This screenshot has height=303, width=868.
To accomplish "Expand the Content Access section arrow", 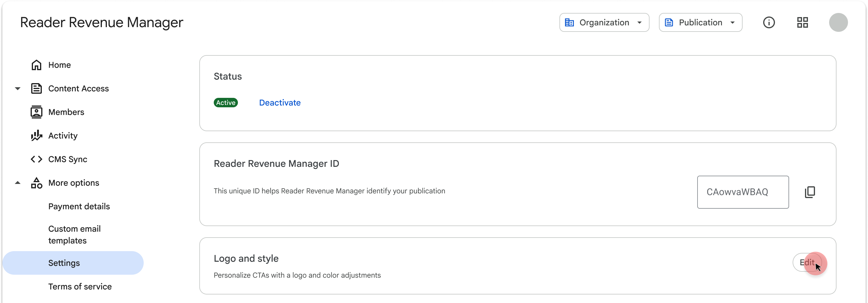I will pos(18,89).
